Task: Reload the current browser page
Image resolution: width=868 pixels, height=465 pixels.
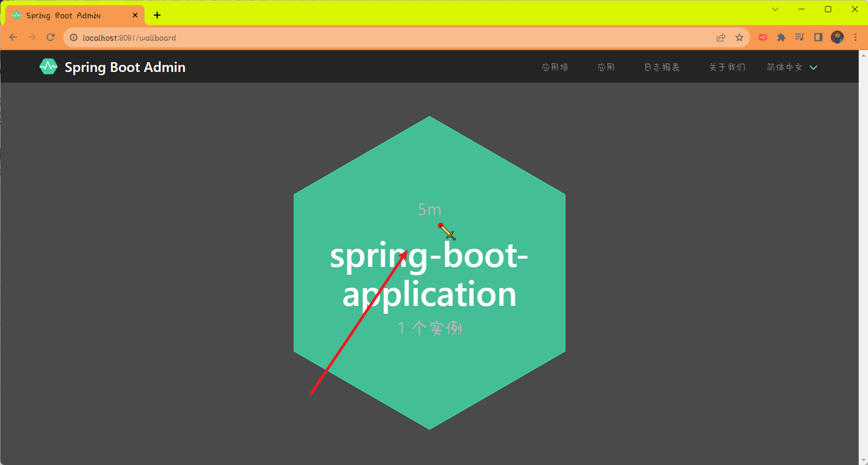Action: 51,38
